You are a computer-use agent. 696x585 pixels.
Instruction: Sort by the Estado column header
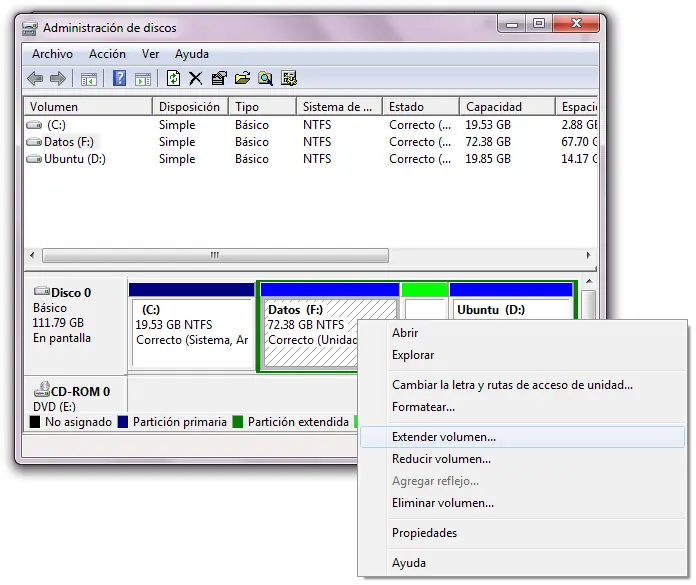(421, 107)
